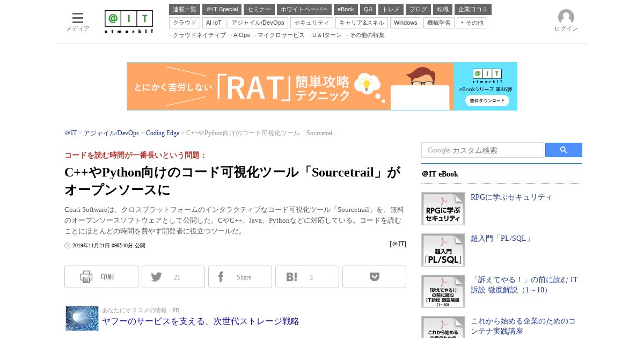Image resolution: width=644 pixels, height=338 pixels.
Task: Open 企業口コミ menu item
Action: (473, 9)
